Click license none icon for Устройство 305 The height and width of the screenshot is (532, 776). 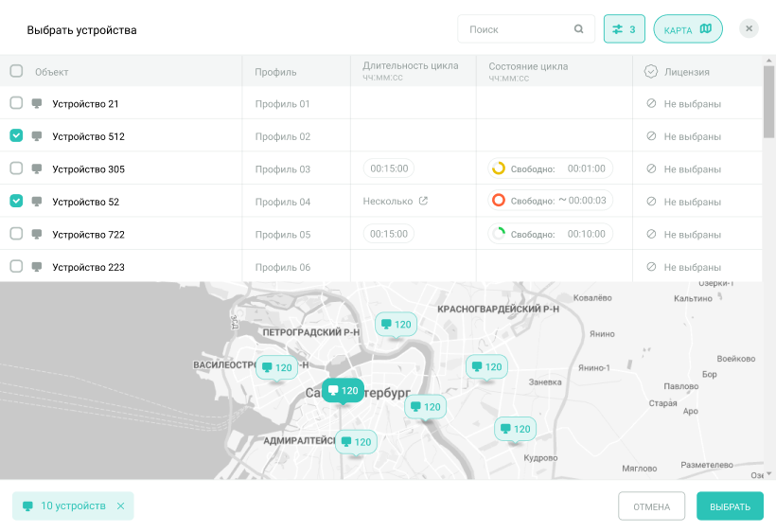click(651, 168)
